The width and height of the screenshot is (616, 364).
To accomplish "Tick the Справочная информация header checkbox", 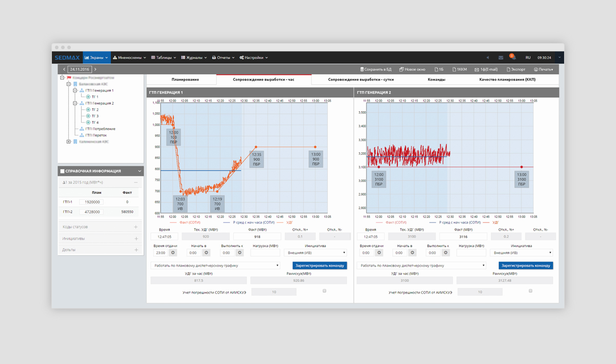I will coord(62,171).
